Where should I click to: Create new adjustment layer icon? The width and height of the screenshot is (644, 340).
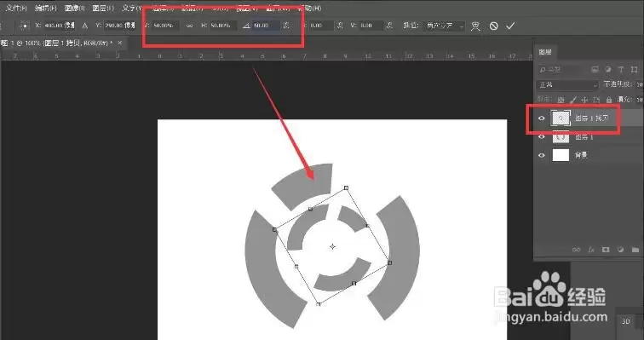tap(620, 250)
